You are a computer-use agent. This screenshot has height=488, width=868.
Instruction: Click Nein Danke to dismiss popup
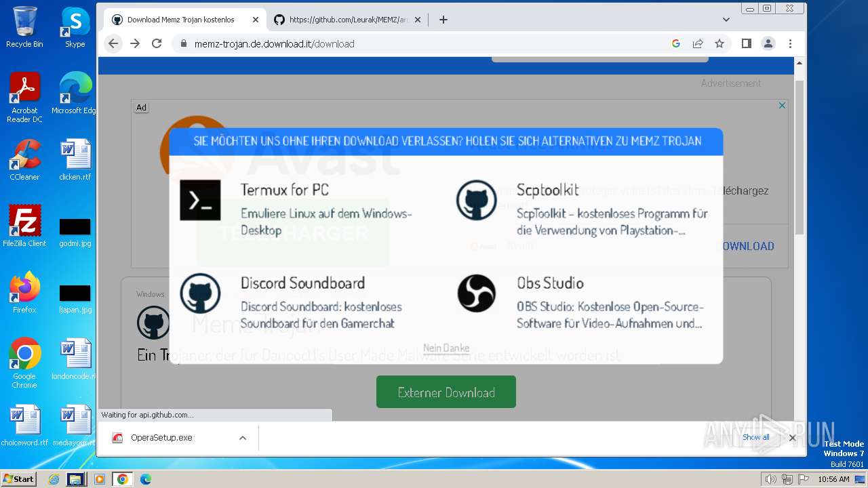446,348
